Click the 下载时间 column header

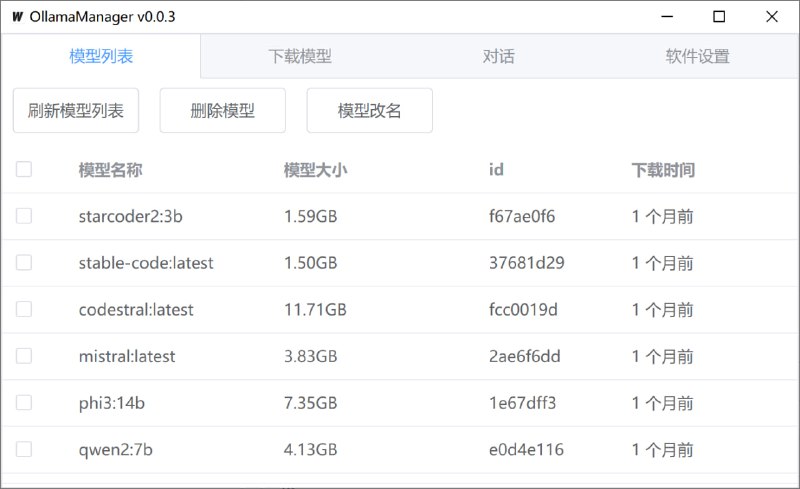[x=662, y=170]
